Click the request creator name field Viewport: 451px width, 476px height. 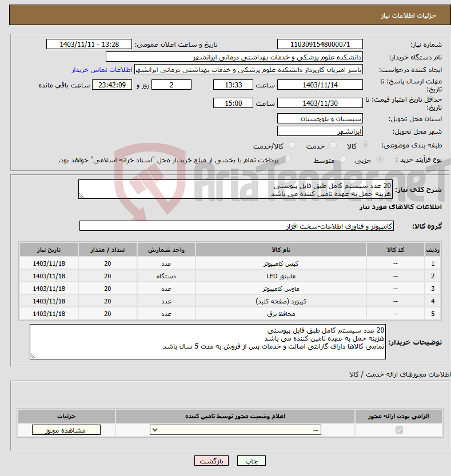tap(249, 70)
